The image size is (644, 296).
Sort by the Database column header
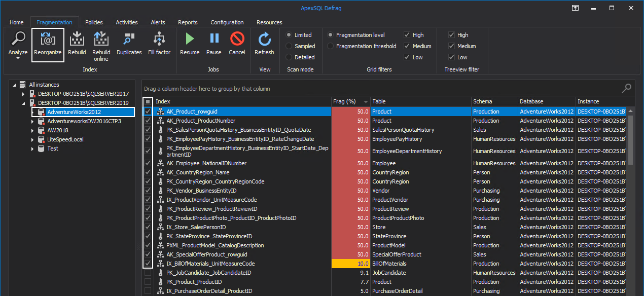click(x=547, y=101)
